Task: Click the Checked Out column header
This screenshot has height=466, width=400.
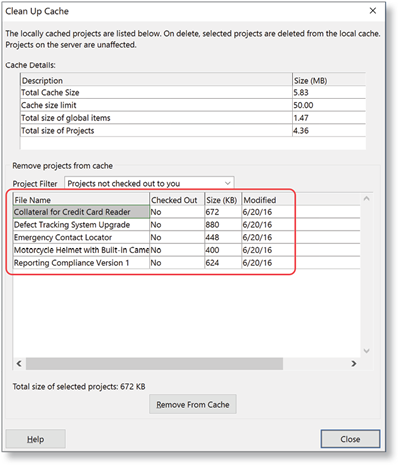Action: (x=177, y=200)
